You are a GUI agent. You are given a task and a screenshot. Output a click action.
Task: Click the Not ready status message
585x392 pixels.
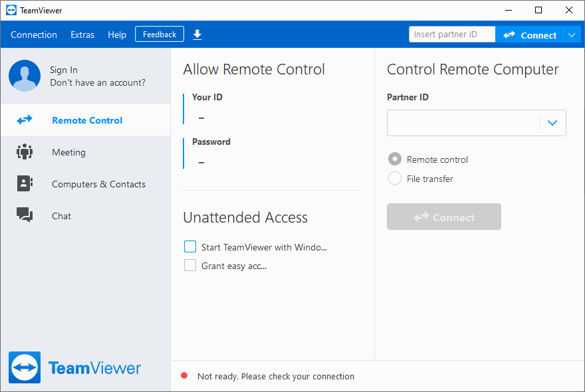[276, 376]
